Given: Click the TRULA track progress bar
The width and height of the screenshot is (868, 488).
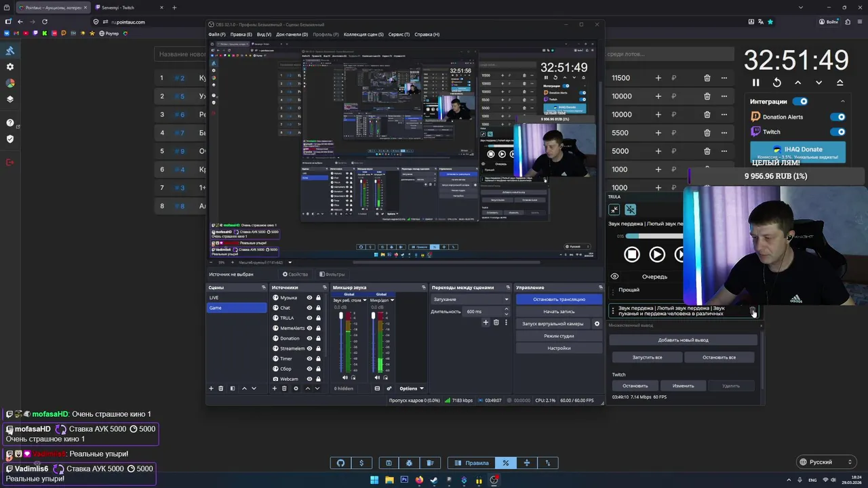Looking at the screenshot, I should pyautogui.click(x=654, y=237).
